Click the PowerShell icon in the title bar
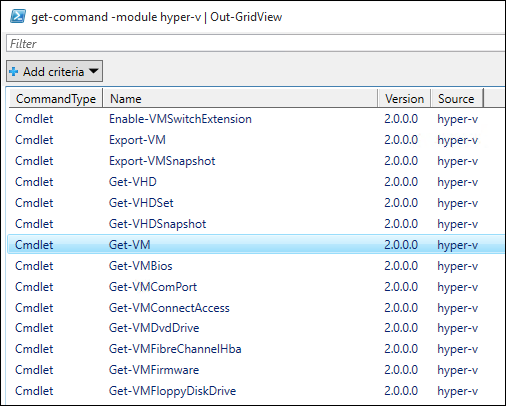 click(x=18, y=16)
